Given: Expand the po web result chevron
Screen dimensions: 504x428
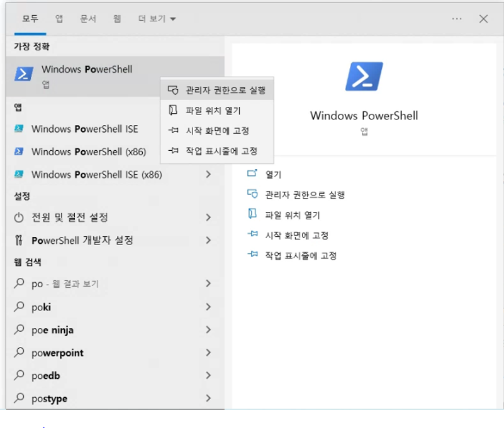Looking at the screenshot, I should 208,283.
